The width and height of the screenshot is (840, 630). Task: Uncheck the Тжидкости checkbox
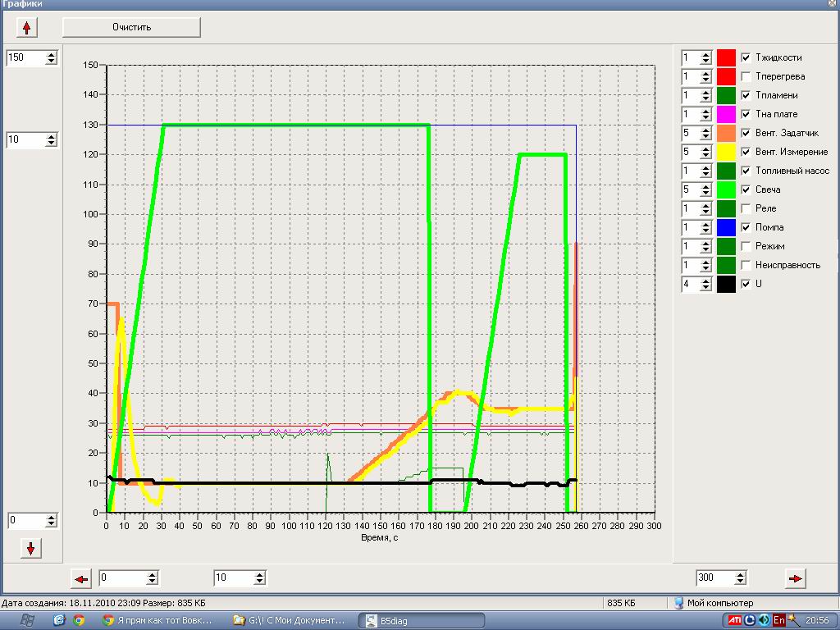(x=746, y=57)
